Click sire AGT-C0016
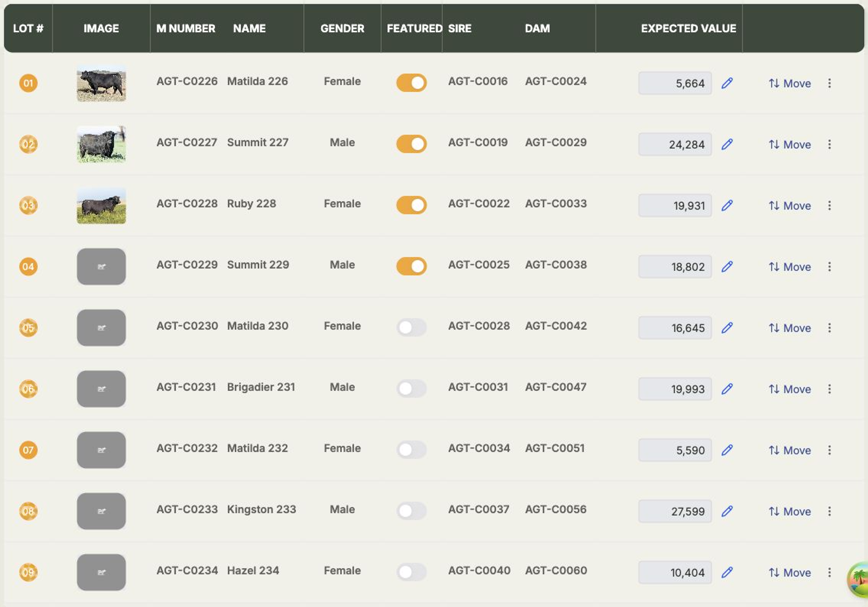868x607 pixels. coord(478,81)
